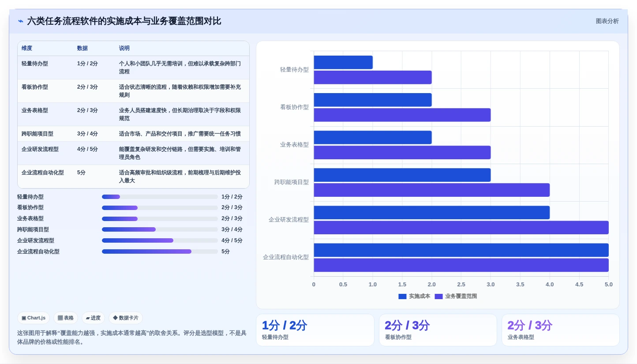Click the 企业流程自动化型 chart axis label
Viewport: 637px width, 364px height.
click(286, 257)
